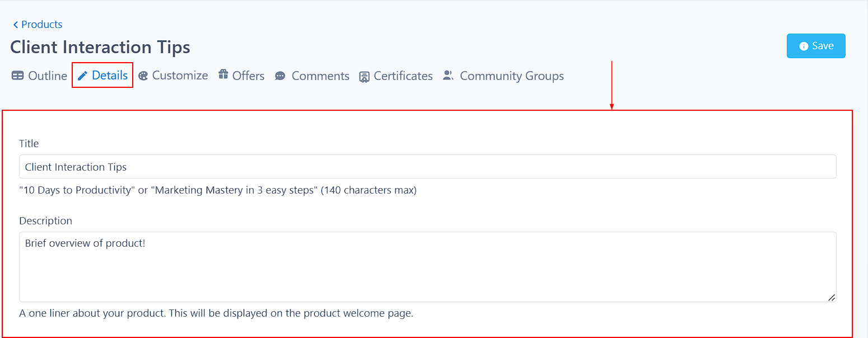This screenshot has height=338, width=868.
Task: Show the Comments tab
Action: (320, 76)
